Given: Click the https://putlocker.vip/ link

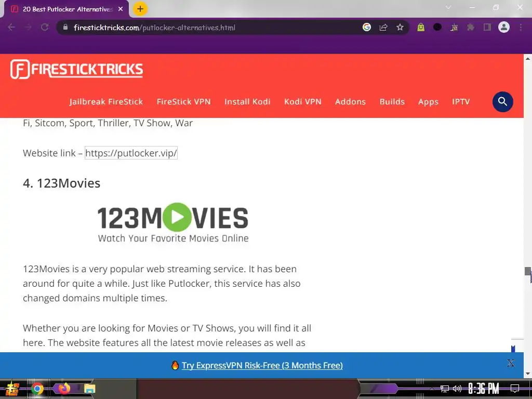Looking at the screenshot, I should coord(131,153).
